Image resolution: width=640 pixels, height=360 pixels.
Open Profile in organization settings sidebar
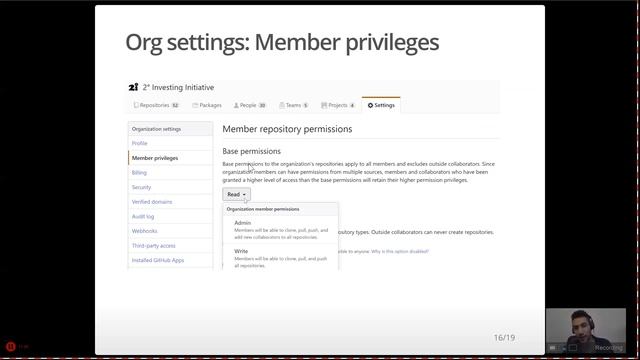(x=170, y=143)
